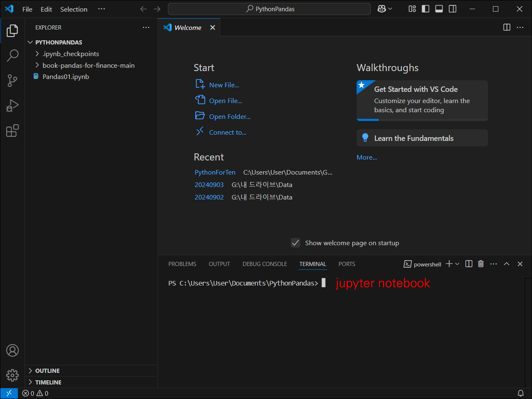Screen dimensions: 532x399
Task: Open Explorer Views and More Actions ellipsis
Action: click(x=146, y=27)
